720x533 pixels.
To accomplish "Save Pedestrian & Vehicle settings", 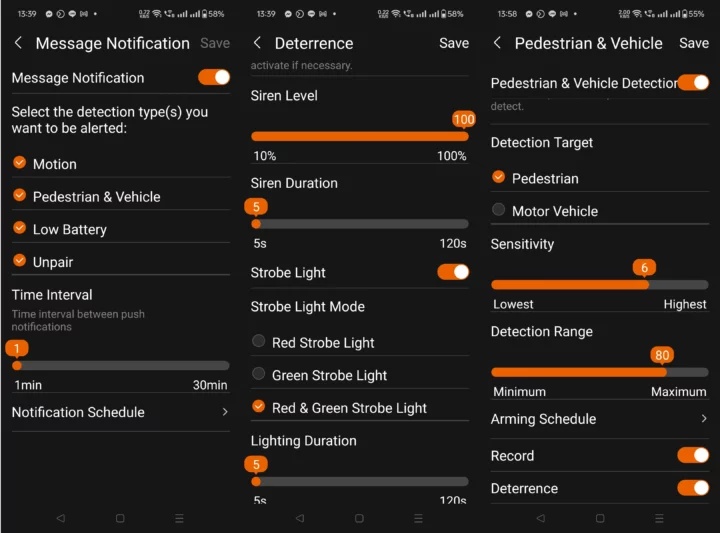I will 694,43.
